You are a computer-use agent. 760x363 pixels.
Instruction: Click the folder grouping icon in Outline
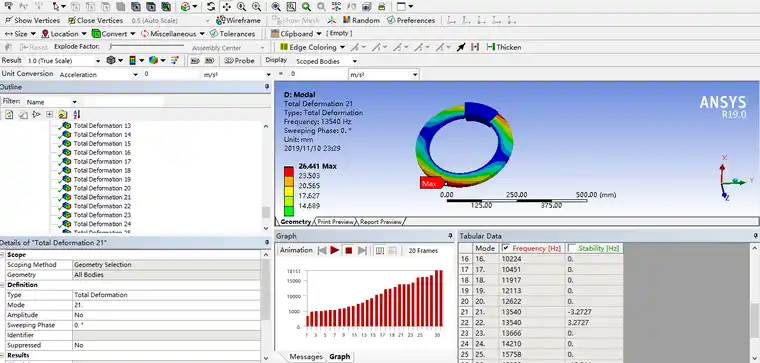point(63,115)
